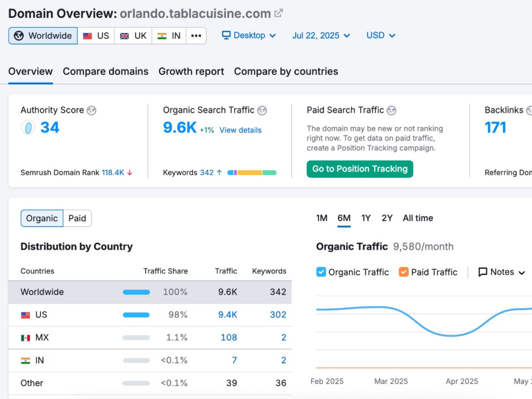This screenshot has height=399, width=532.
Task: Uncheck the Organic Traffic checkbox
Action: [321, 272]
